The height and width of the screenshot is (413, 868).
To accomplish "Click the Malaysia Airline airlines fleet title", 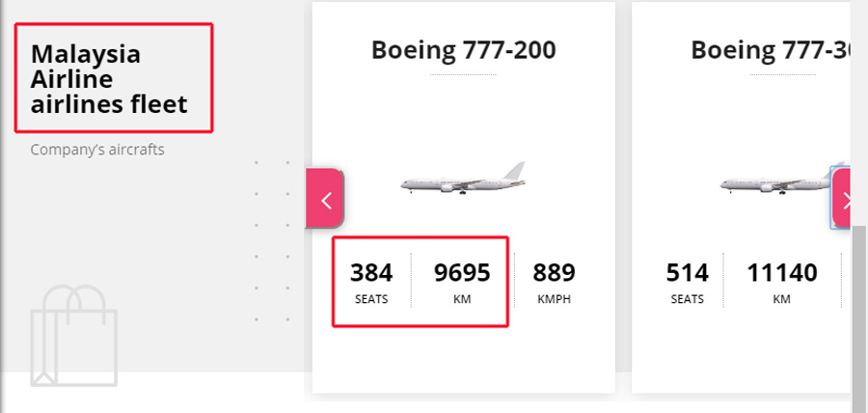I will click(x=109, y=78).
